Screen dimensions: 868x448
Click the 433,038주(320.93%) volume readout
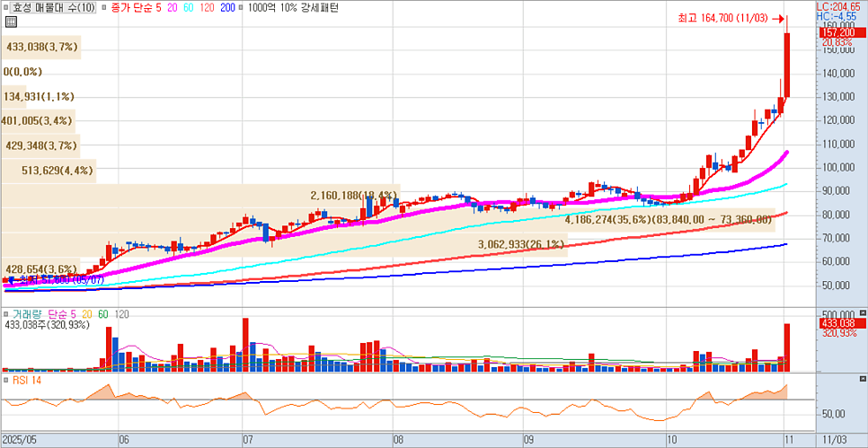pos(47,325)
